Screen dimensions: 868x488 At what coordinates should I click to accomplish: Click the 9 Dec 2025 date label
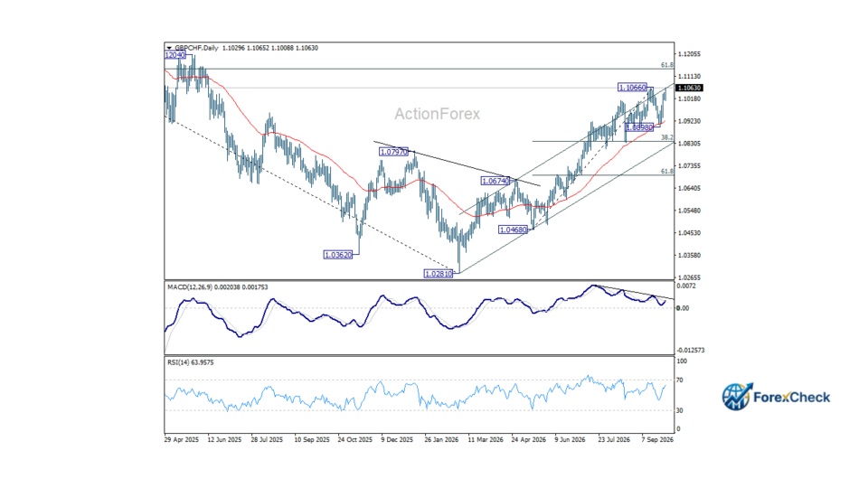coord(397,440)
